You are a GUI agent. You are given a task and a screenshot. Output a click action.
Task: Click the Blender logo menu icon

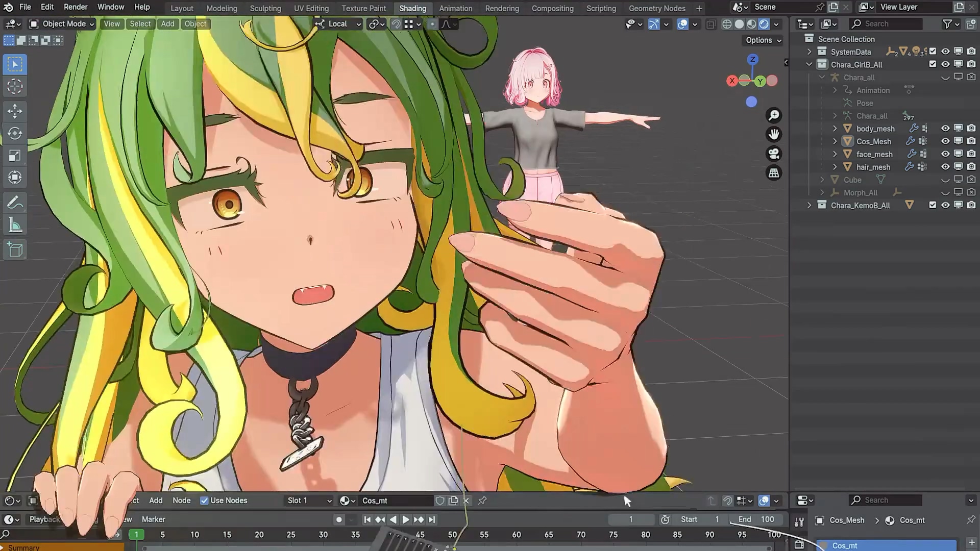coord(8,7)
